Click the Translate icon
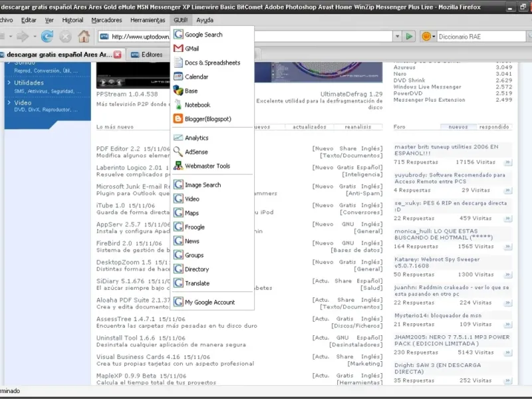This screenshot has width=532, height=399. pos(178,283)
